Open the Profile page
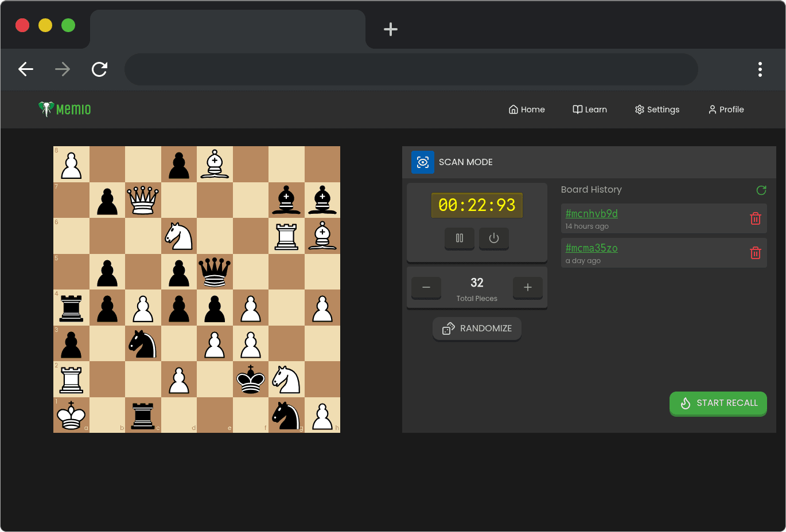This screenshot has width=786, height=532. pyautogui.click(x=726, y=109)
